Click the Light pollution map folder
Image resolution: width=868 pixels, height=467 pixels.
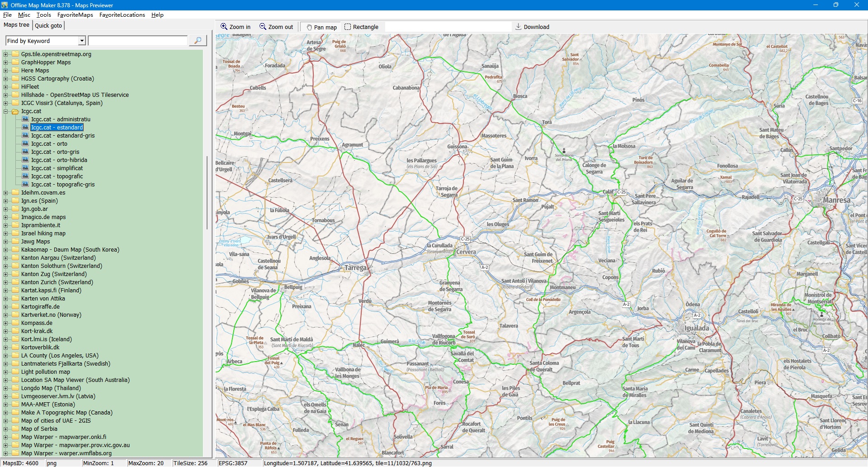[x=45, y=372]
